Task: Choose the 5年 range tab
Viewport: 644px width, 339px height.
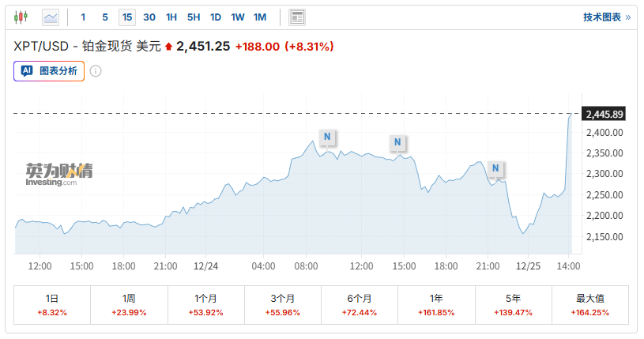Action: pyautogui.click(x=513, y=305)
